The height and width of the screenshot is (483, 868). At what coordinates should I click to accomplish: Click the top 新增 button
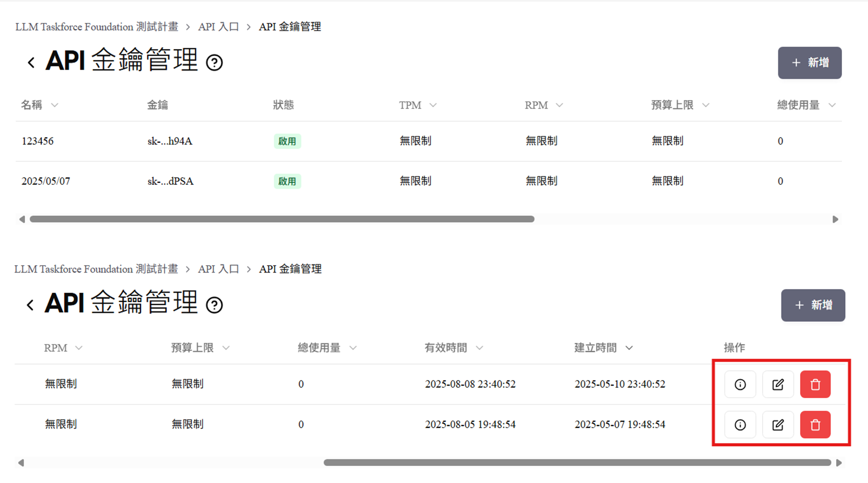click(x=810, y=63)
